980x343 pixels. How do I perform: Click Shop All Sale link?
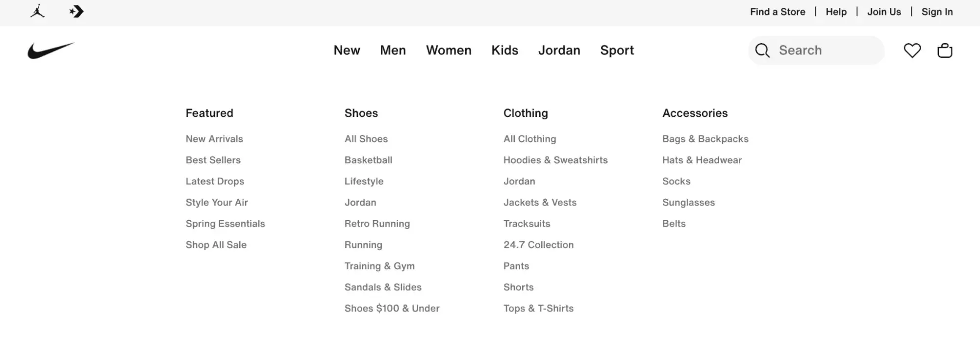(216, 245)
